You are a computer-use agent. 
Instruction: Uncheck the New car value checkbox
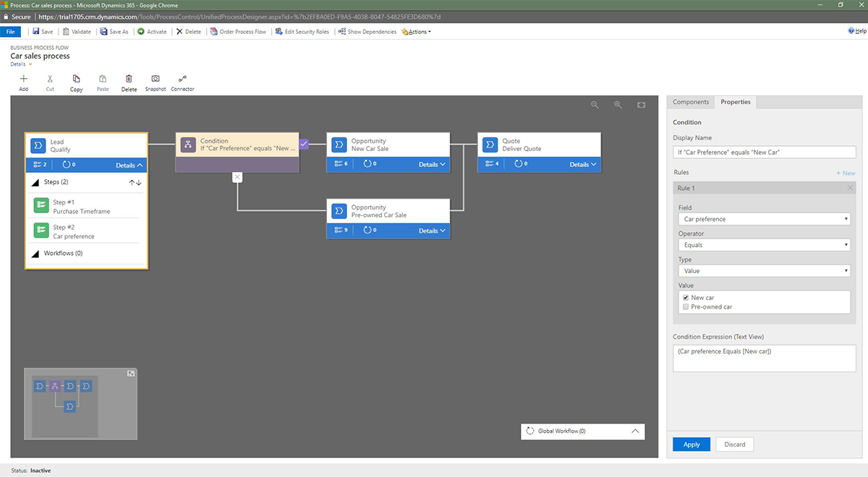686,298
